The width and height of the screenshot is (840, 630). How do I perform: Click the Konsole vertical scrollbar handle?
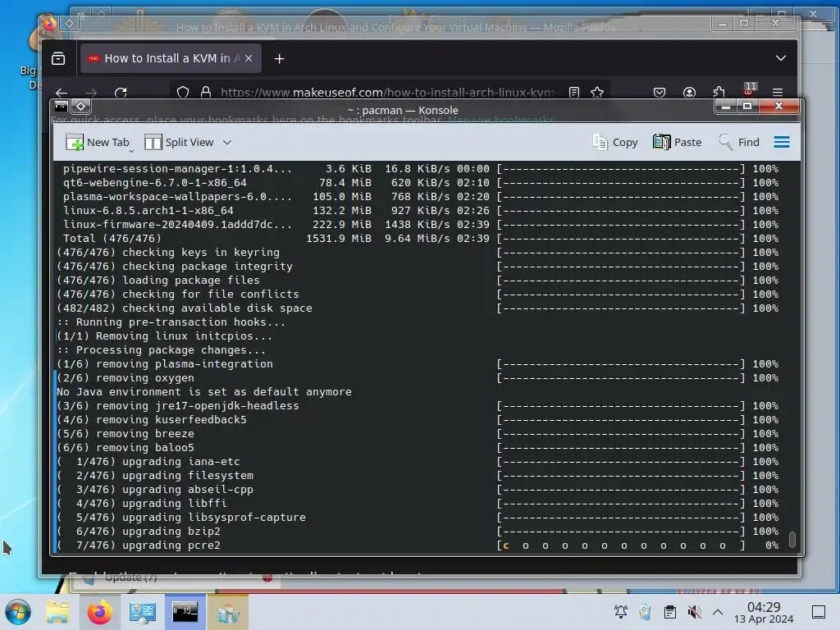(x=792, y=540)
